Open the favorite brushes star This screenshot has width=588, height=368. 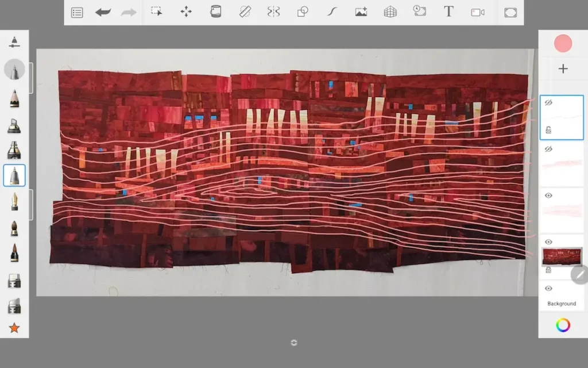coord(14,328)
